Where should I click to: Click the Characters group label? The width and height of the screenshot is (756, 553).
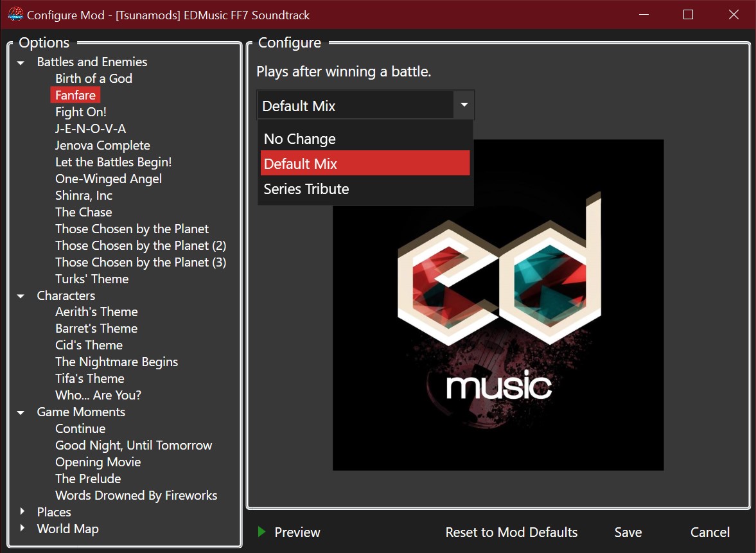click(x=66, y=295)
